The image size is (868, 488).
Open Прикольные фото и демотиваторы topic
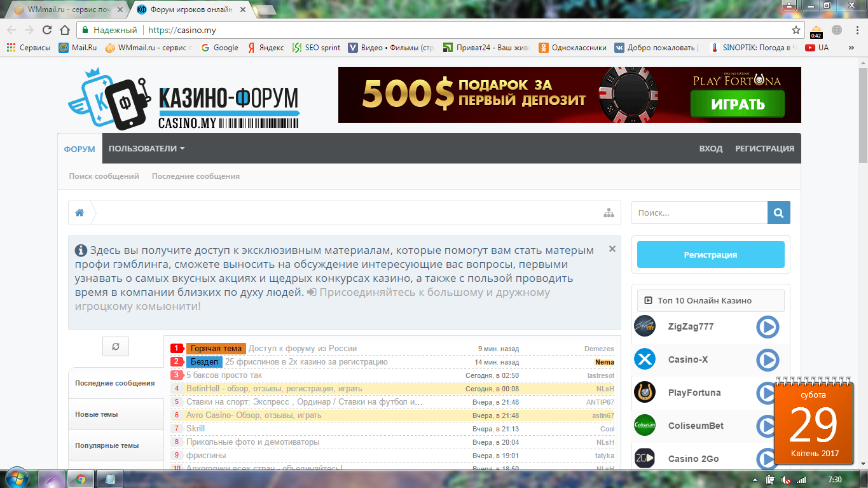253,442
